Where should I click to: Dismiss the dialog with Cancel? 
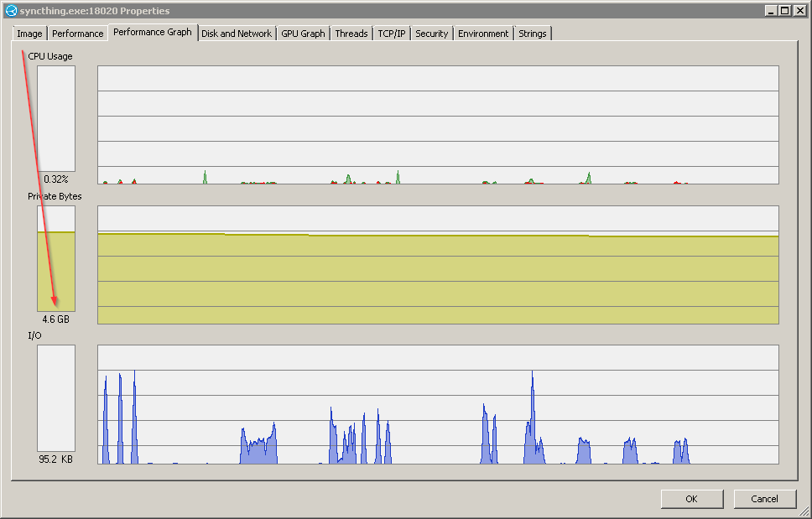(x=764, y=498)
